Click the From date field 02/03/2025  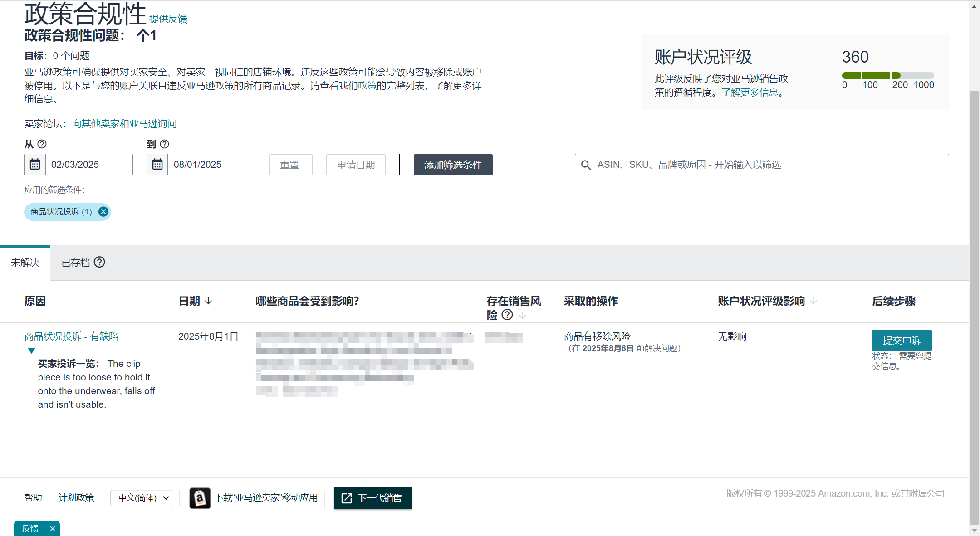tap(89, 165)
